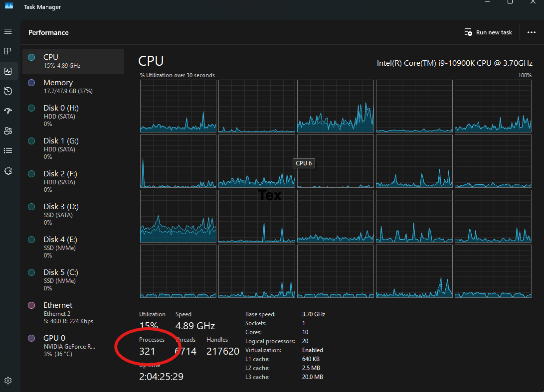Open the Startup apps page icon
This screenshot has width=544, height=392.
[x=8, y=111]
